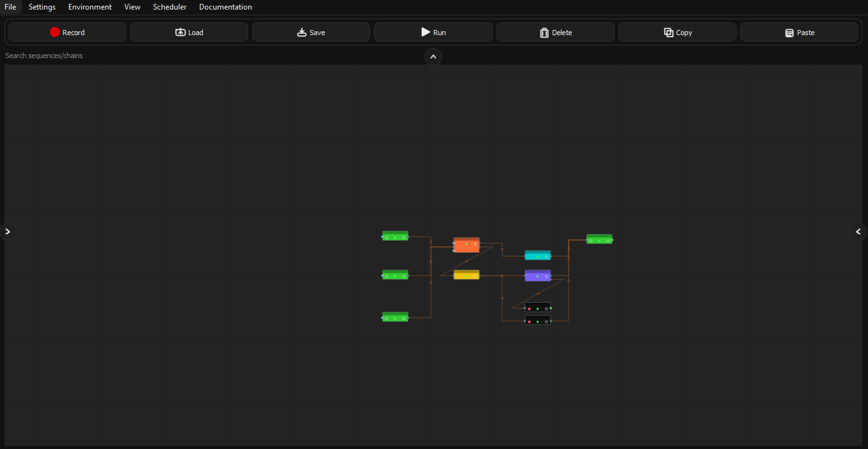Click the menu icon on the purple node

coord(546,276)
